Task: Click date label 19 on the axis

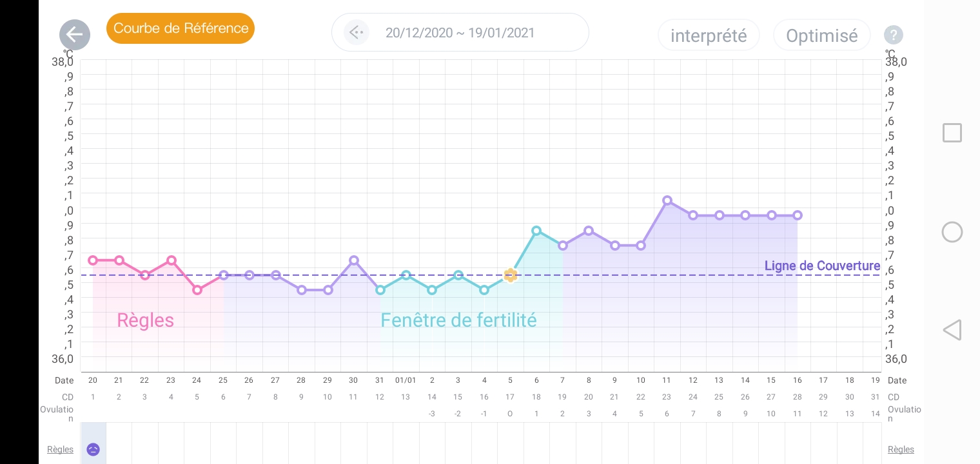Action: click(x=876, y=380)
